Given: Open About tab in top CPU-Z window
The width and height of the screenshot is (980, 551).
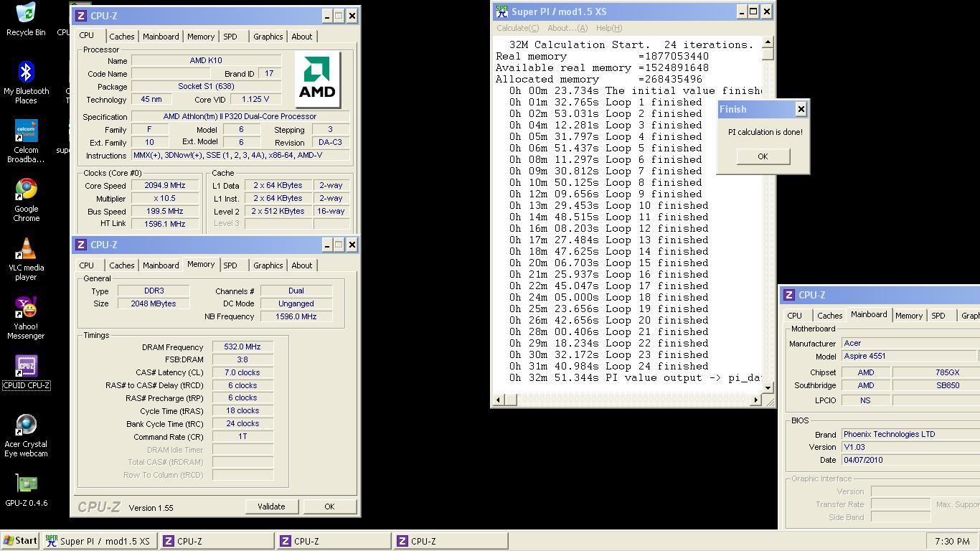Looking at the screenshot, I should point(301,37).
